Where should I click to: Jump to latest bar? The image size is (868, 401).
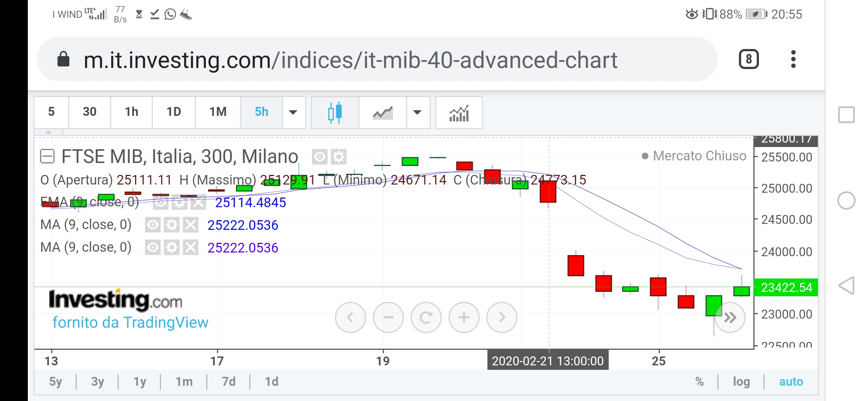coord(730,318)
